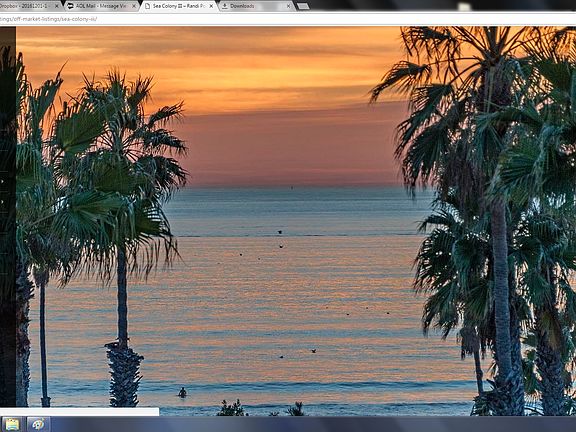Screen dimensions: 576x432
Task: Click the page icon on Sea Colony tab
Action: point(148,6)
